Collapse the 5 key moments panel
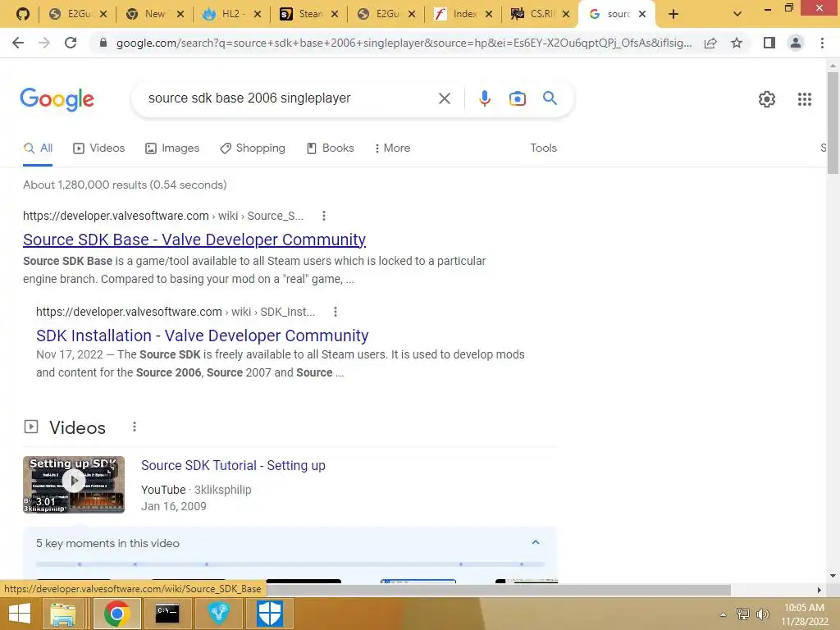This screenshot has height=630, width=840. (535, 543)
